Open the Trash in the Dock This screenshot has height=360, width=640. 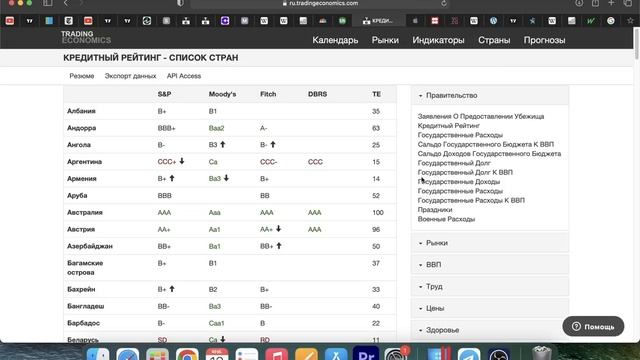click(x=542, y=353)
